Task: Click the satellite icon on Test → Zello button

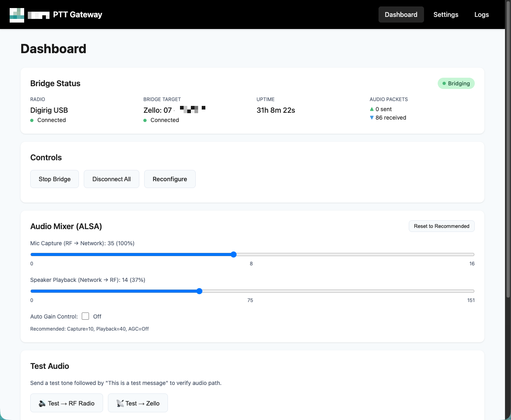Action: coord(120,403)
